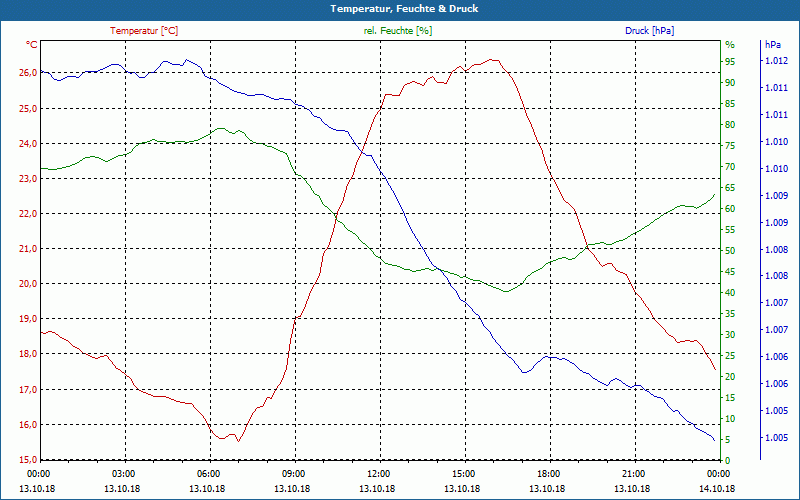The width and height of the screenshot is (800, 500).
Task: Pick the 19,0 temperature axis tick label
Action: (x=28, y=319)
